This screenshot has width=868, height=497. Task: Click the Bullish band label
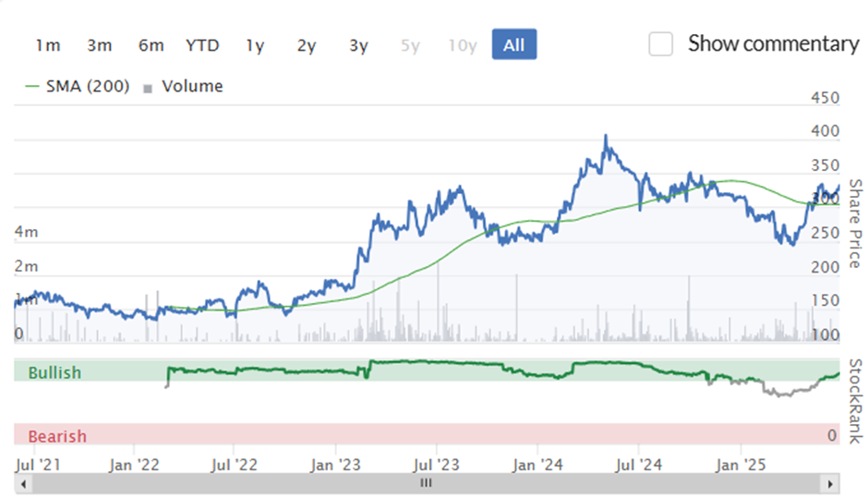pos(54,373)
